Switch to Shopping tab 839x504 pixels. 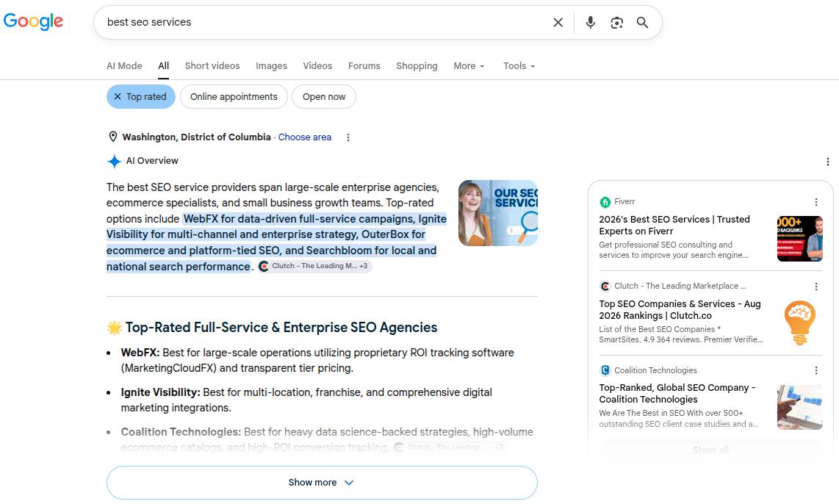pyautogui.click(x=417, y=66)
